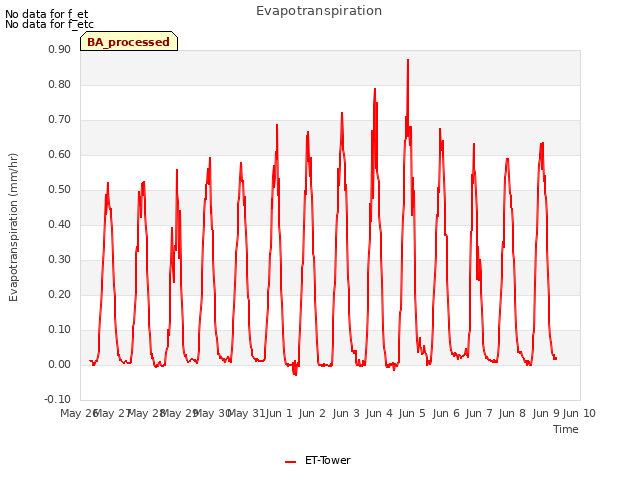Click the Evapotranspiration (mm/hr) axis label

(13, 227)
